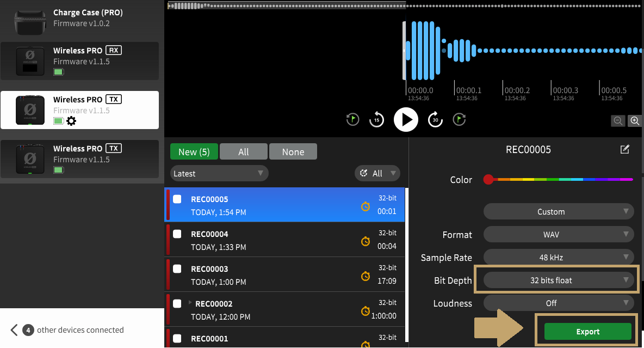Image resolution: width=644 pixels, height=348 pixels.
Task: Click the recordings list scrollbar
Action: point(407,264)
